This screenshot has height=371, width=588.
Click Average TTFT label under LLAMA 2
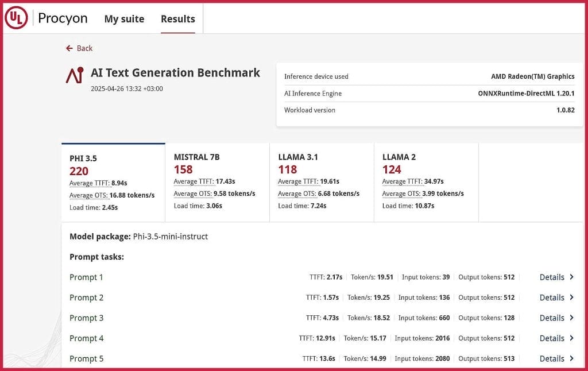[403, 181]
